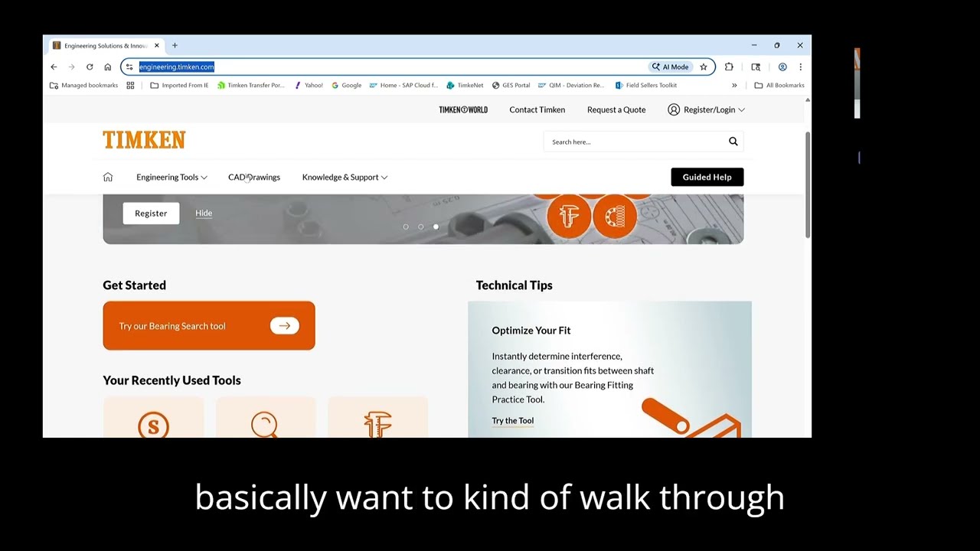
Task: Click Your Recently Used Tools heading
Action: coord(171,380)
